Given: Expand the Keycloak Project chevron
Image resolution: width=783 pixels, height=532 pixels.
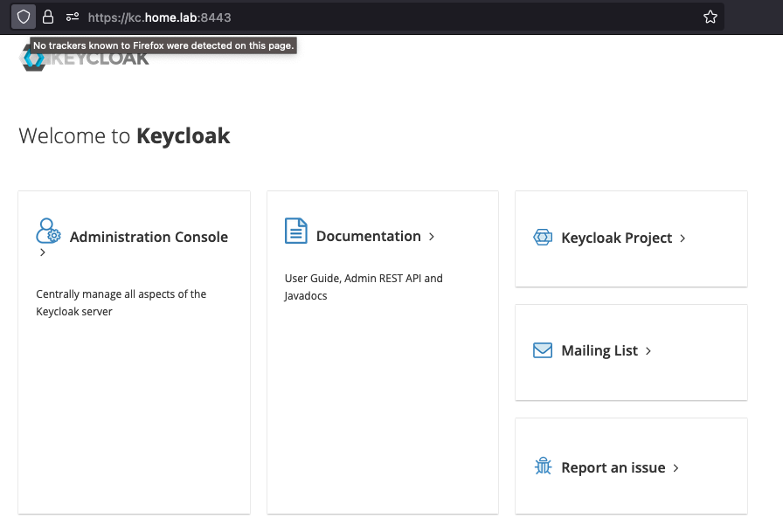Looking at the screenshot, I should coord(683,238).
